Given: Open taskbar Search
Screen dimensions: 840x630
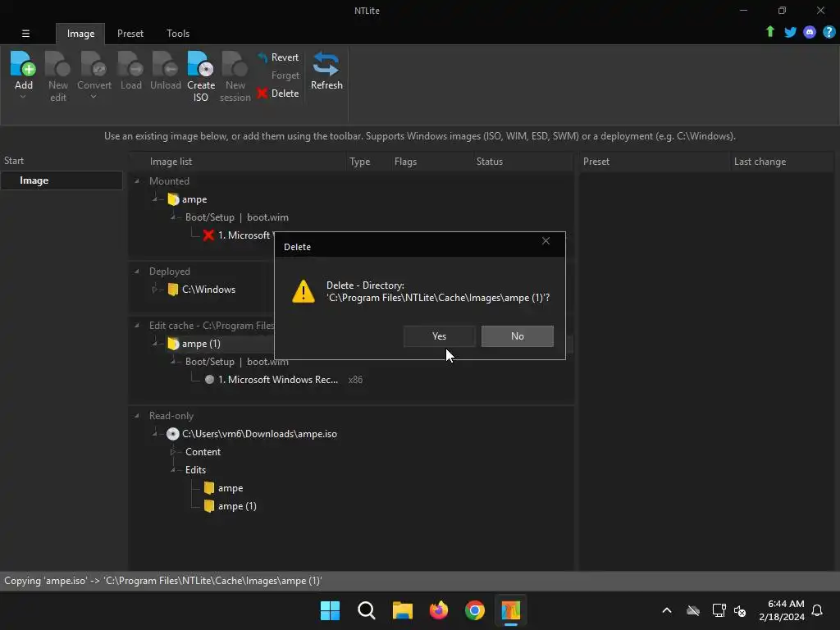Looking at the screenshot, I should [367, 610].
